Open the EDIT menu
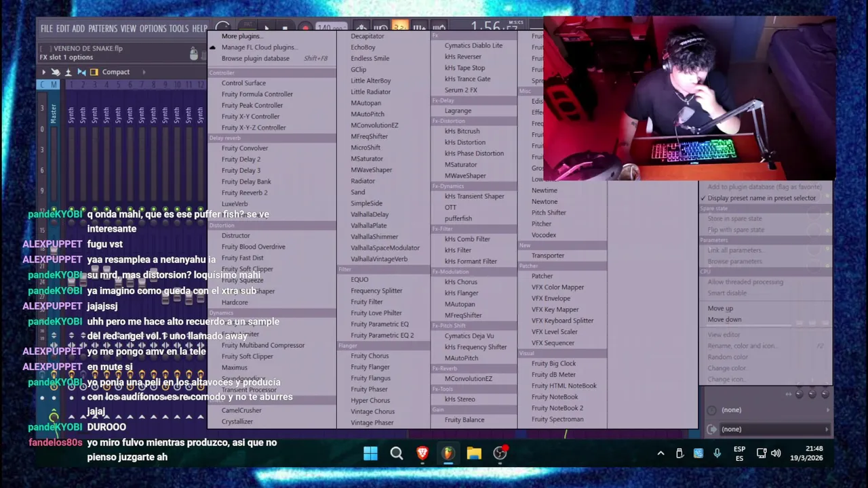 point(62,28)
